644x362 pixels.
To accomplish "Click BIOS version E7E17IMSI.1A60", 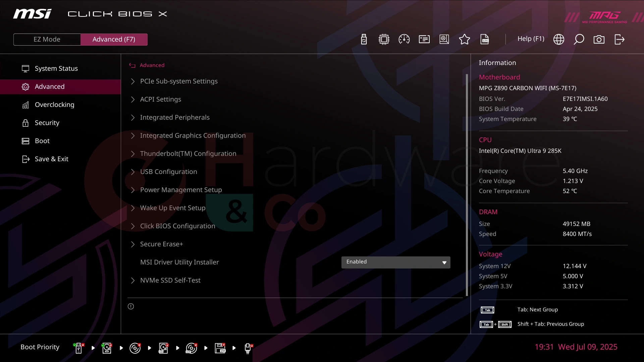I will point(585,99).
